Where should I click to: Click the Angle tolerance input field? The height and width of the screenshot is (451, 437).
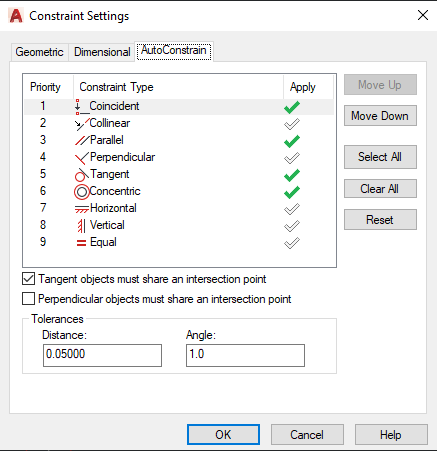click(x=245, y=355)
